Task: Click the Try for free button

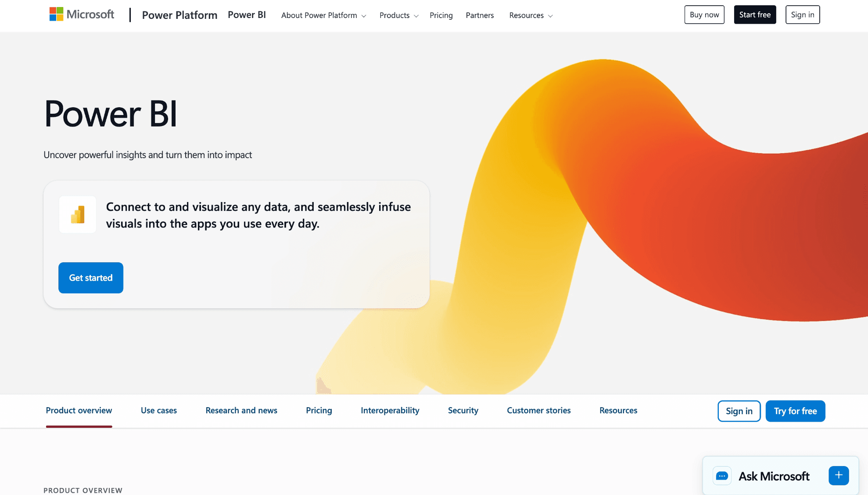Action: tap(795, 411)
